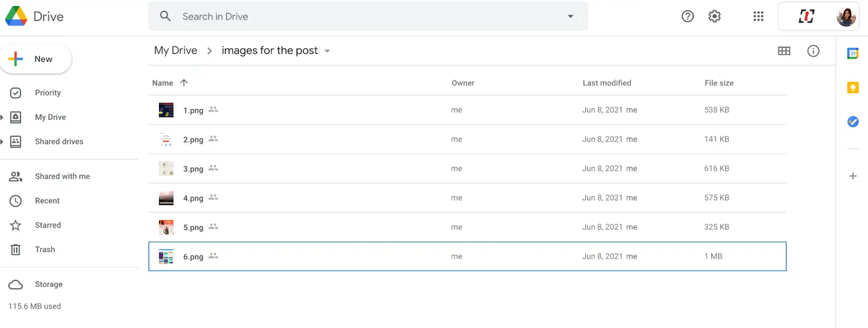868x328 pixels.
Task: Select the 1.png thumbnail
Action: pyautogui.click(x=166, y=110)
